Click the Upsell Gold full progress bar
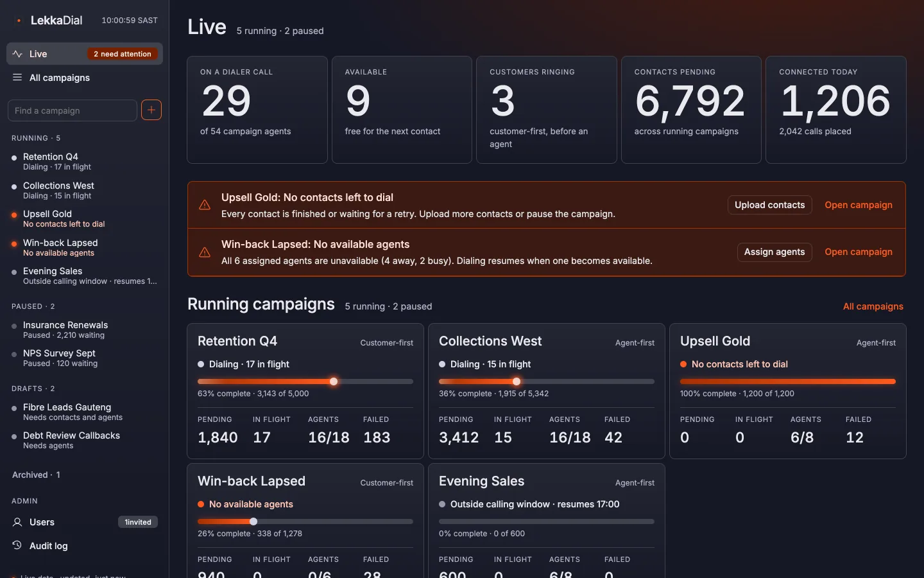The width and height of the screenshot is (924, 578). (788, 381)
